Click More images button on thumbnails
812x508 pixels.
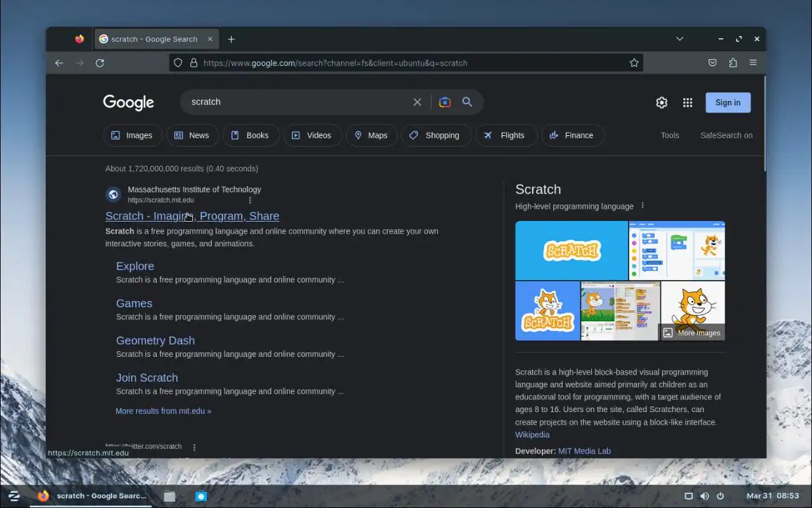pos(691,333)
